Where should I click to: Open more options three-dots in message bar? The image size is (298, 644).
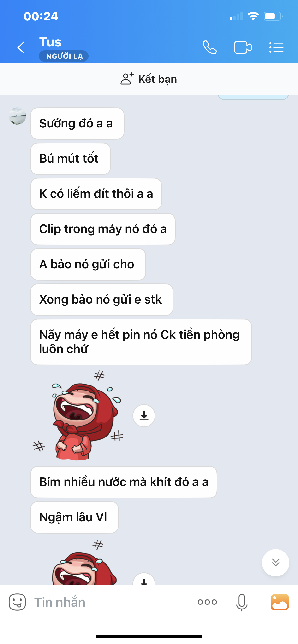(207, 602)
